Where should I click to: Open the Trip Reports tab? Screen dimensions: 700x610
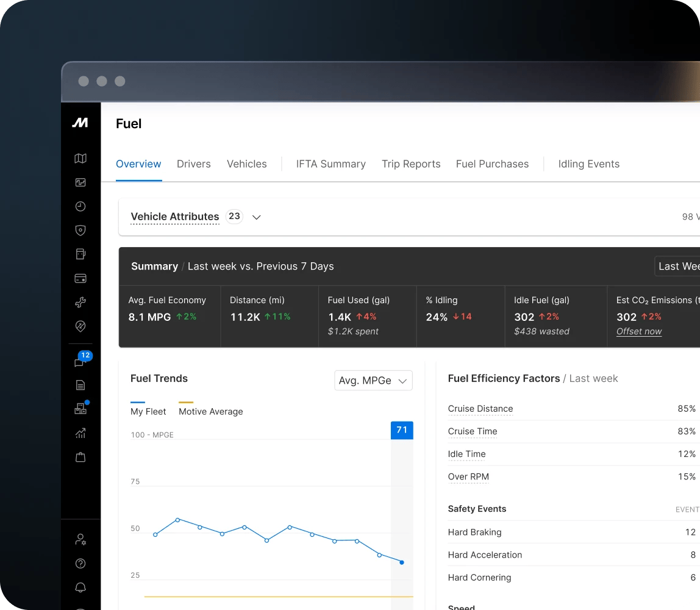pos(411,164)
